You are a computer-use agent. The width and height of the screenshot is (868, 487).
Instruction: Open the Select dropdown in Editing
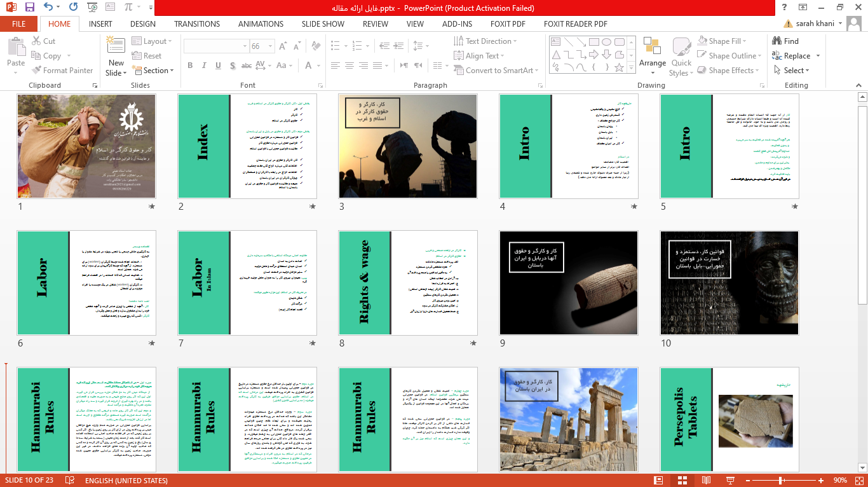click(792, 71)
